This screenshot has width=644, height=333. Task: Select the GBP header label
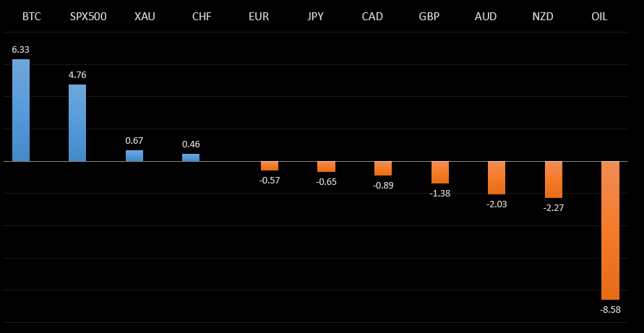point(429,16)
